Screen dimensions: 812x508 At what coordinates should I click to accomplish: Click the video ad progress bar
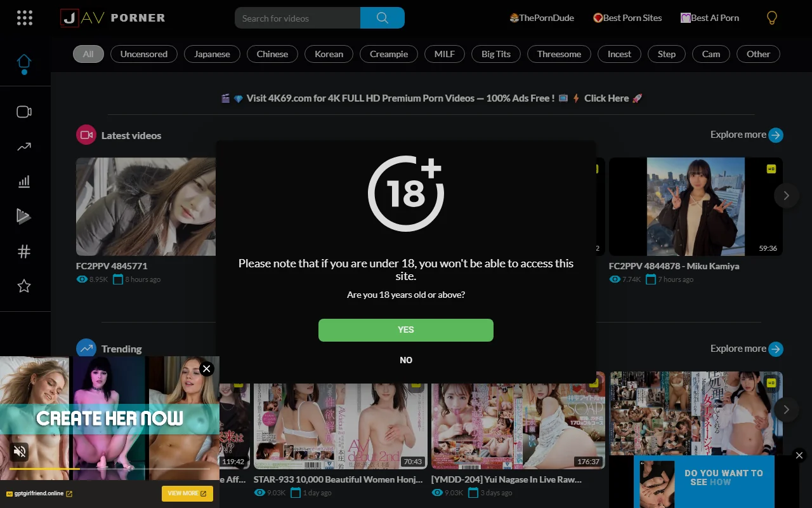[109, 469]
